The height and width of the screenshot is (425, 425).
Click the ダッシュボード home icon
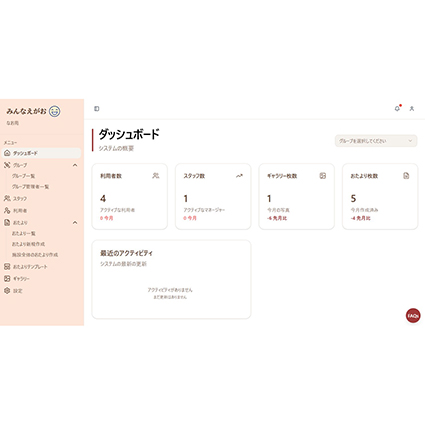coord(7,153)
